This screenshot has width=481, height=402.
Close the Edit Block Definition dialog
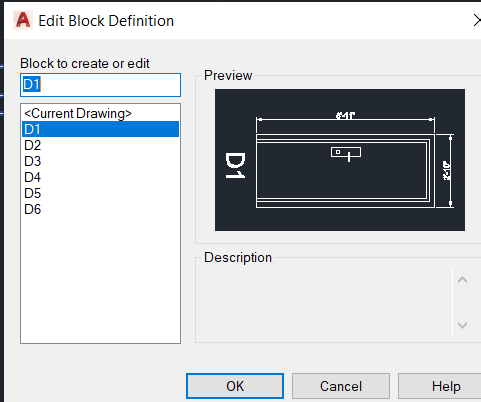[x=477, y=21]
